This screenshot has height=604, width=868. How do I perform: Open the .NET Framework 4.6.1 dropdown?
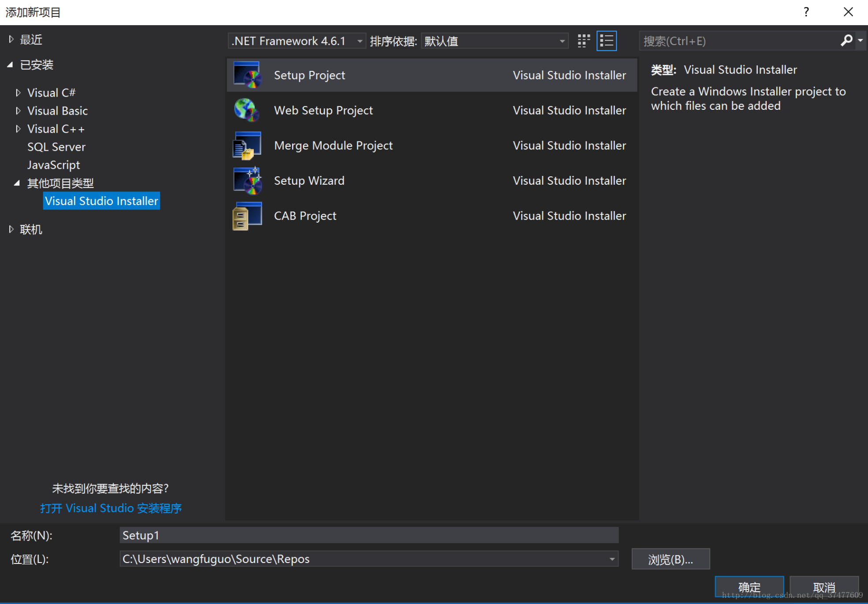297,41
